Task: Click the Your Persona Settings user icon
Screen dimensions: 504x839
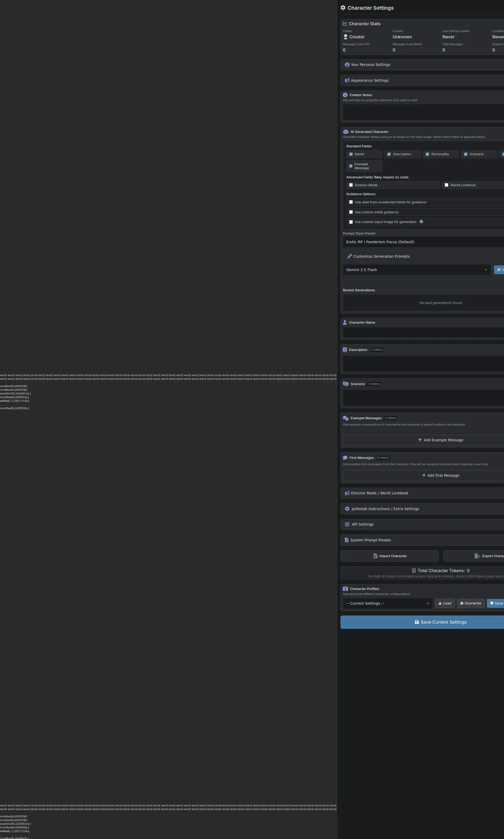Action: [347, 65]
